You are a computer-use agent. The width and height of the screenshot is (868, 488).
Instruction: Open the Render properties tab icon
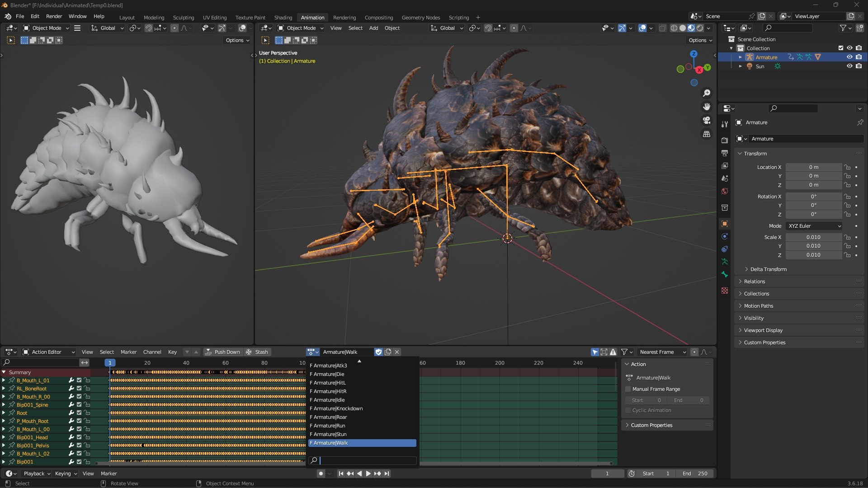pyautogui.click(x=725, y=140)
